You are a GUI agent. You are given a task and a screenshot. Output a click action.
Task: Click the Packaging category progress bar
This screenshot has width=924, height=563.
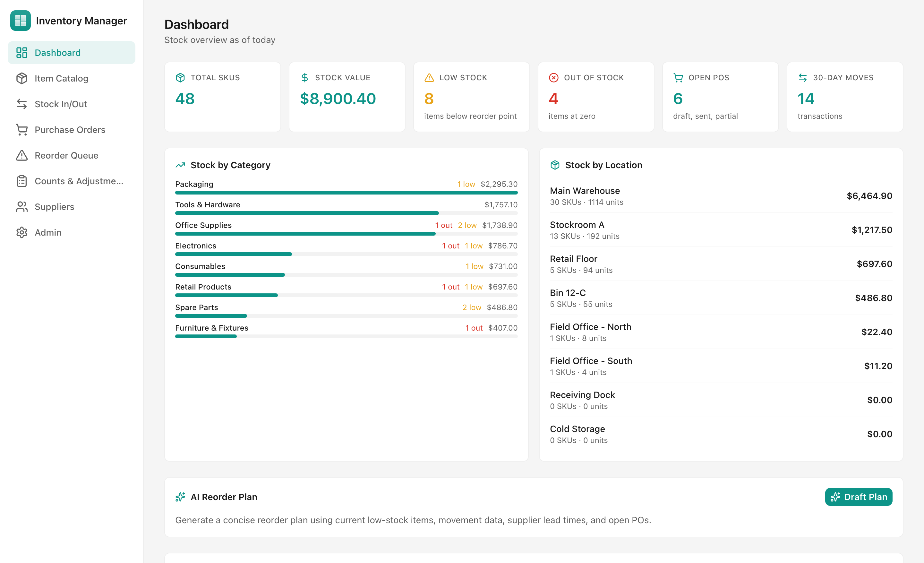[x=346, y=193]
